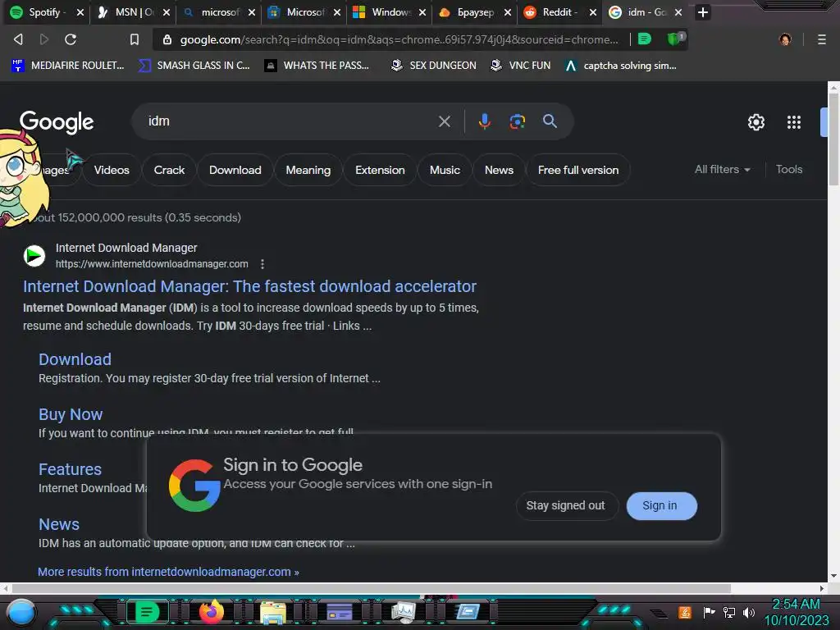
Task: Open Firefox from the taskbar
Action: 211,612
